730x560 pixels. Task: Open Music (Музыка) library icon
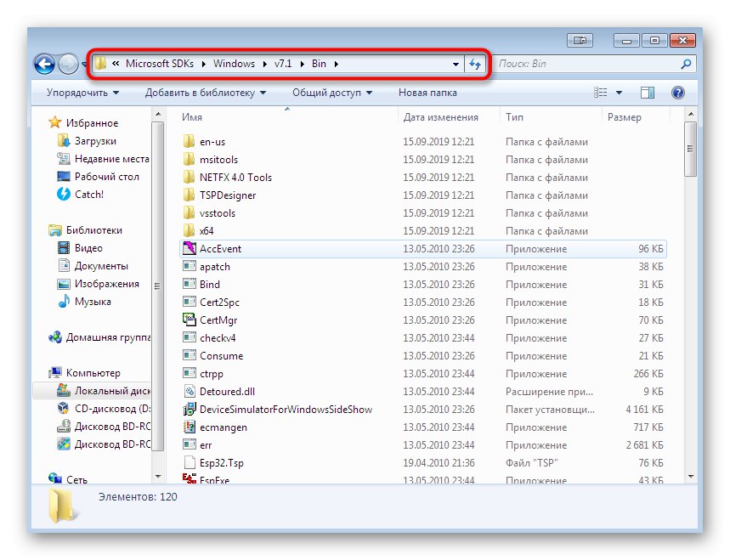click(x=64, y=301)
